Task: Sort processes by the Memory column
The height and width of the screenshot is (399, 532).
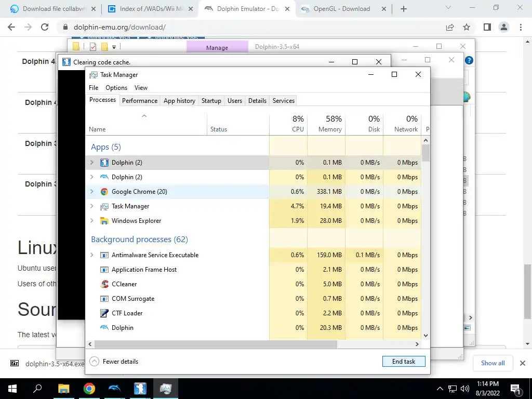Action: point(326,124)
